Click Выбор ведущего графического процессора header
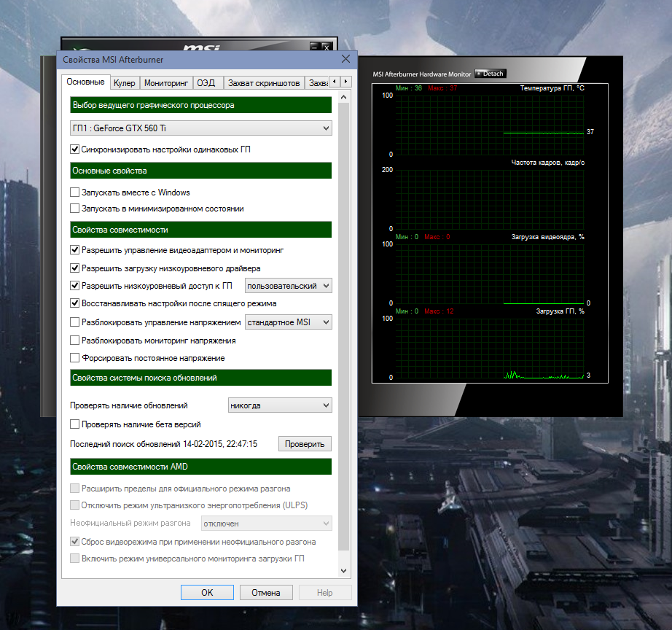The height and width of the screenshot is (630, 672). [x=200, y=105]
